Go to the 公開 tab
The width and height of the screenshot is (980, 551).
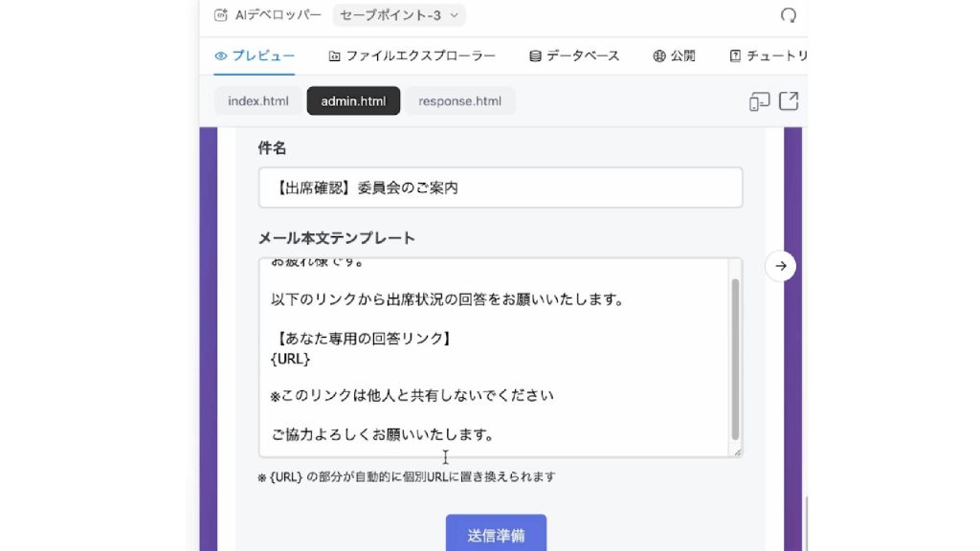[674, 56]
